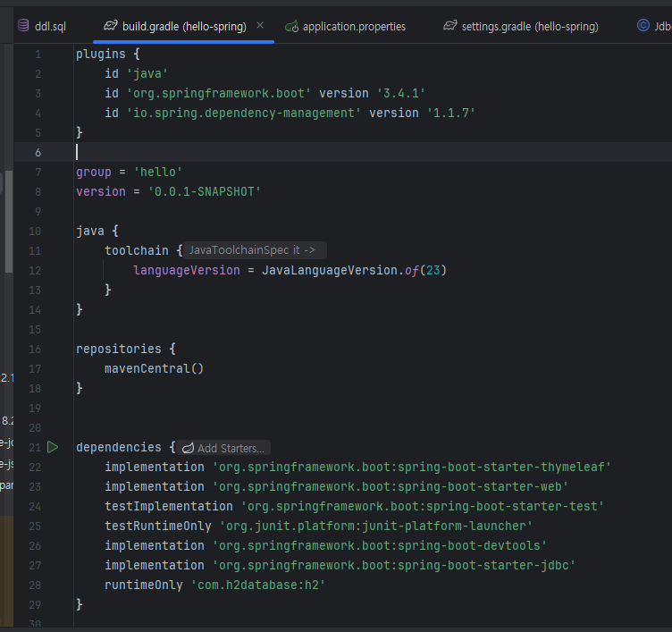Click the vertical scrollbar thumb in the left panel
Viewport: 672px width, 632px height.
coord(9,222)
